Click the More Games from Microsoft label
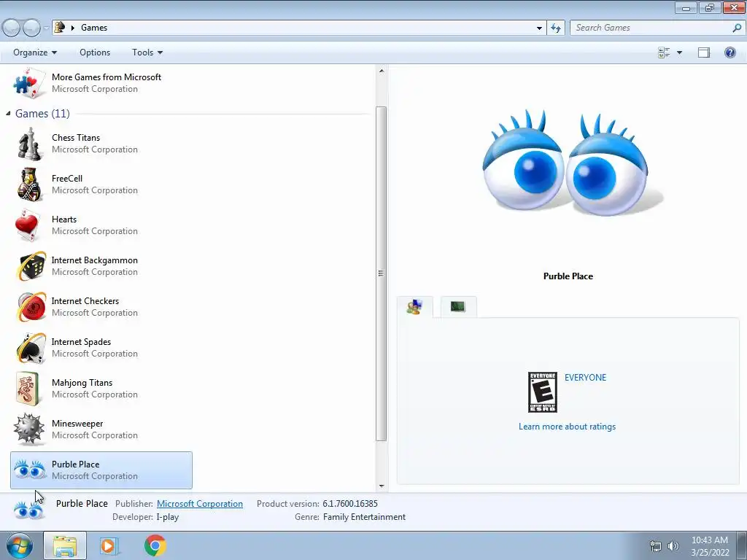The image size is (747, 560). point(107,77)
